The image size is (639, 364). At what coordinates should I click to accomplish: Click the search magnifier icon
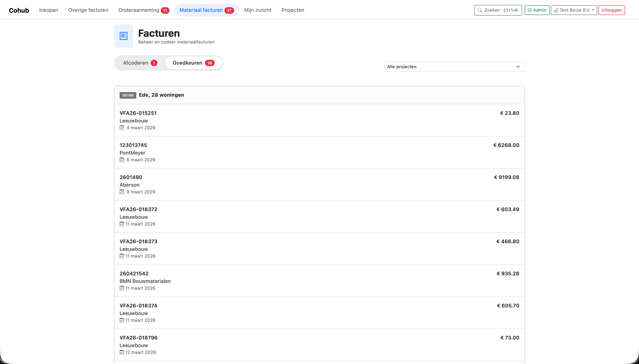479,10
